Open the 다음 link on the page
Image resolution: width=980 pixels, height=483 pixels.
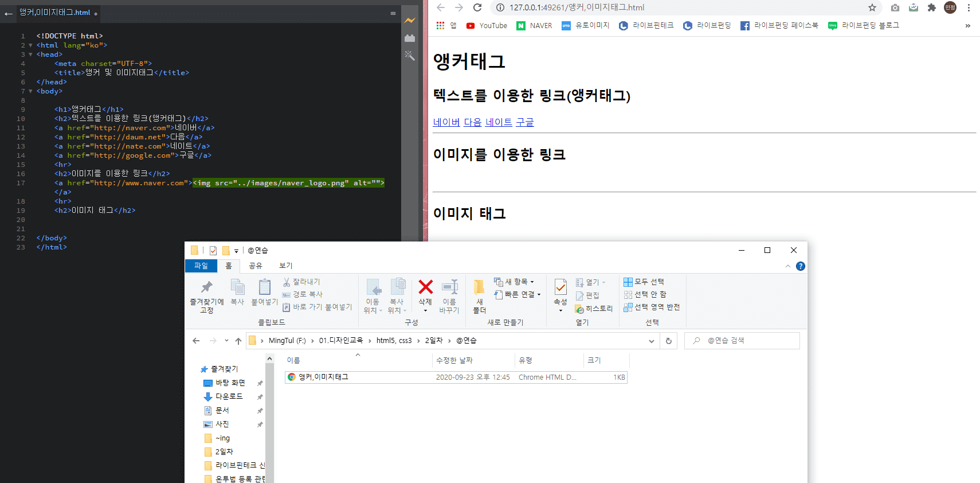pyautogui.click(x=473, y=122)
